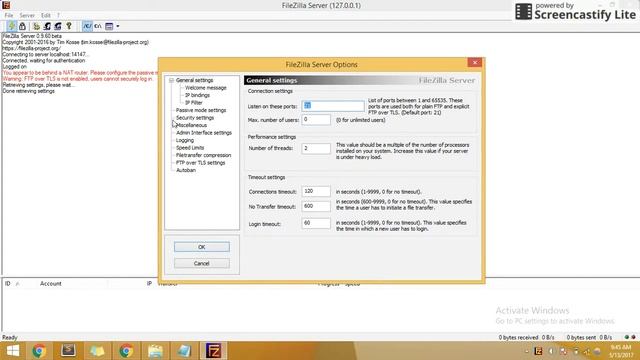Select Welcome message in the tree
640x360 pixels.
pos(206,88)
